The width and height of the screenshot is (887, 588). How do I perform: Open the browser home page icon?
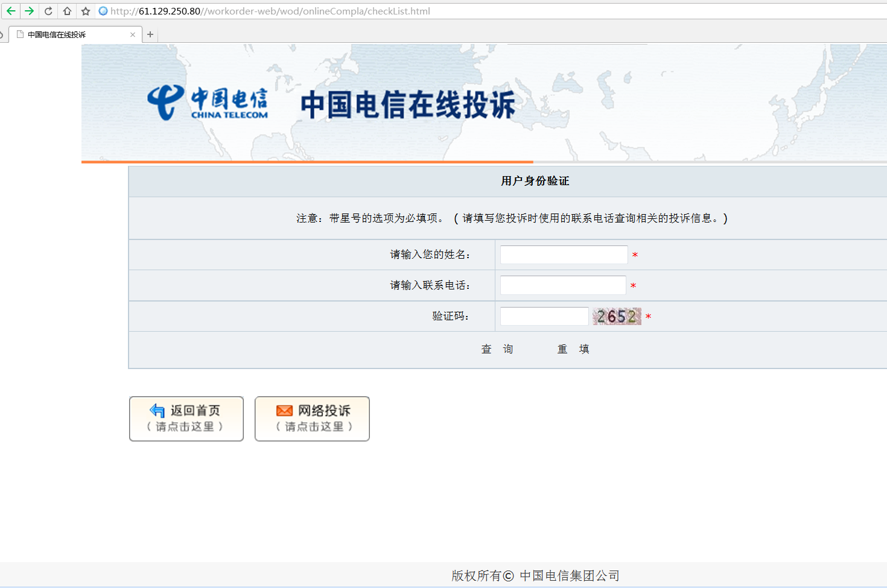[x=67, y=11]
